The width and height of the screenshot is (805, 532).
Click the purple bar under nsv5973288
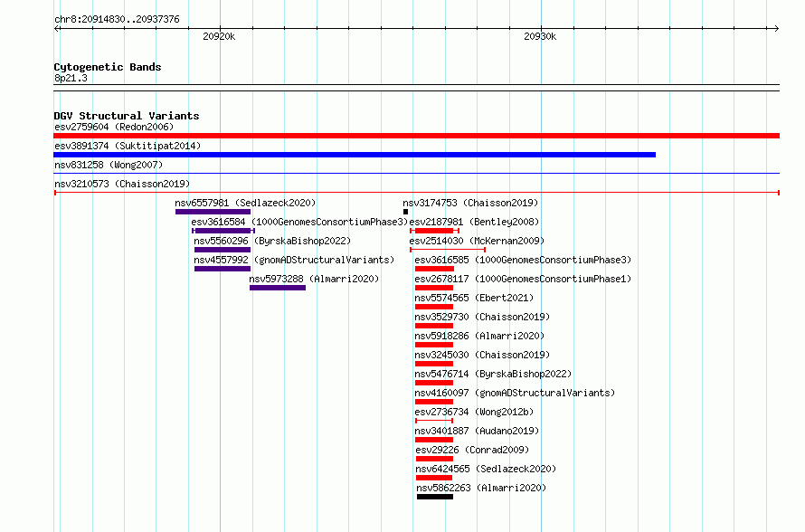[x=278, y=288]
